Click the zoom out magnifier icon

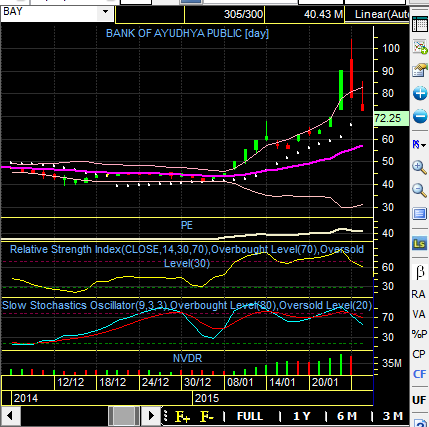point(420,190)
